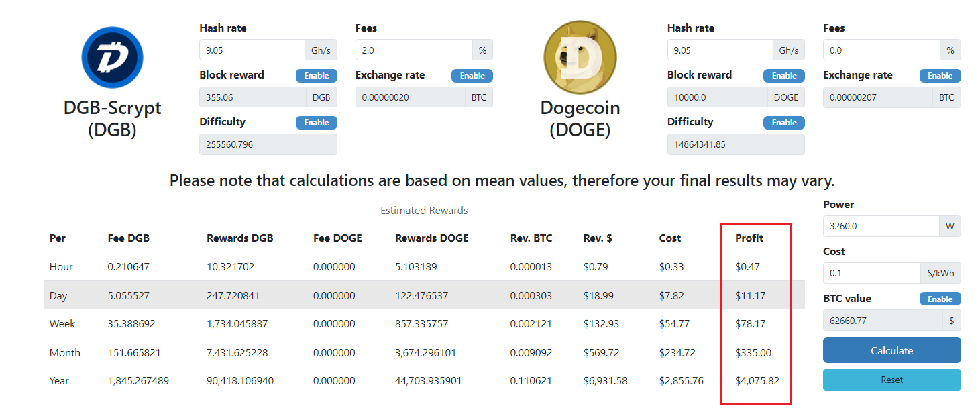The width and height of the screenshot is (980, 414).
Task: Click yearly profit value $4,075.82
Action: [x=757, y=381]
